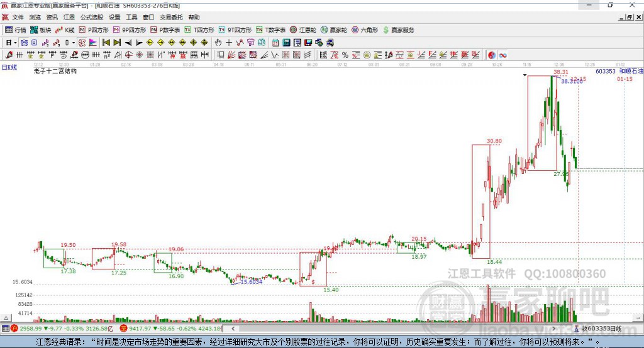Launch the 江恩轮 Gann wheel
Viewport: 644px width, 348px height.
pos(303,30)
